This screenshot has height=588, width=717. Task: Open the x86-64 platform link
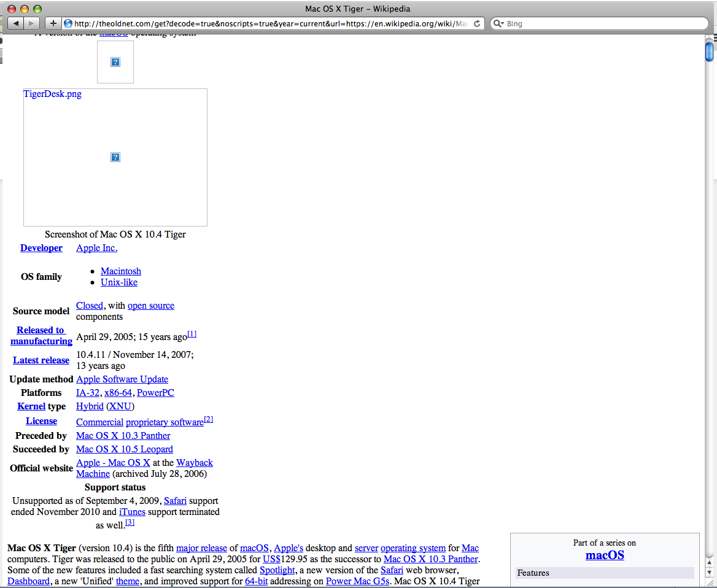point(118,393)
